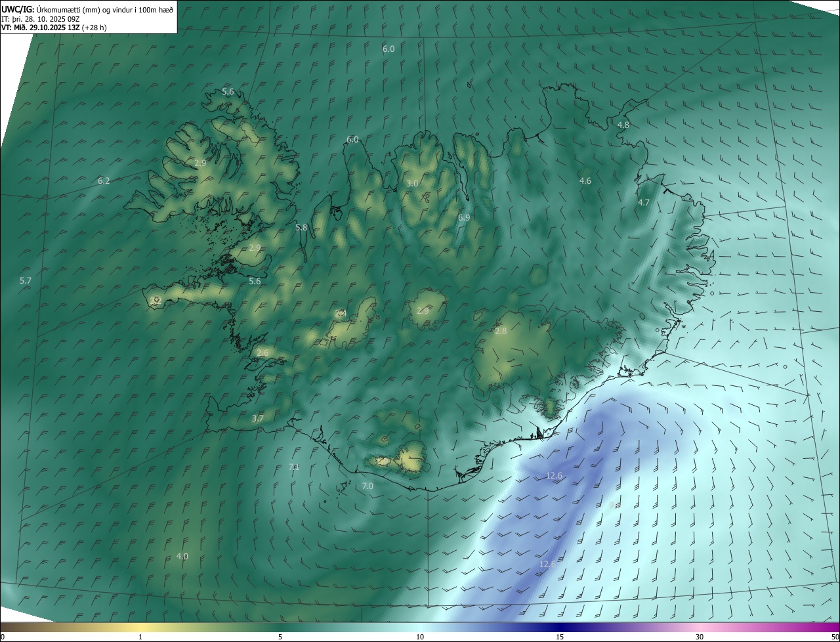Click the 5.8 value label
The width and height of the screenshot is (840, 642).
click(x=301, y=227)
